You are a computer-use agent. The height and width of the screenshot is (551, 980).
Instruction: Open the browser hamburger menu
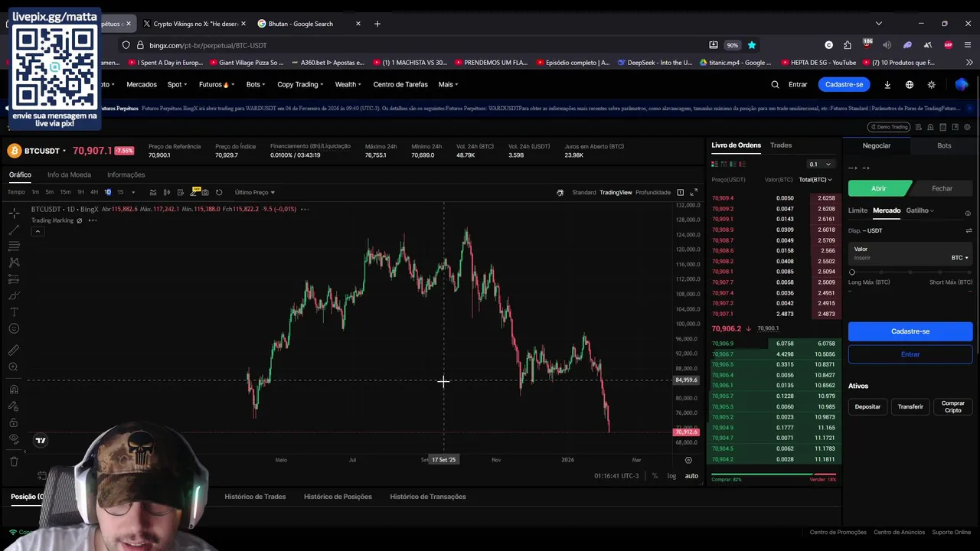point(968,45)
